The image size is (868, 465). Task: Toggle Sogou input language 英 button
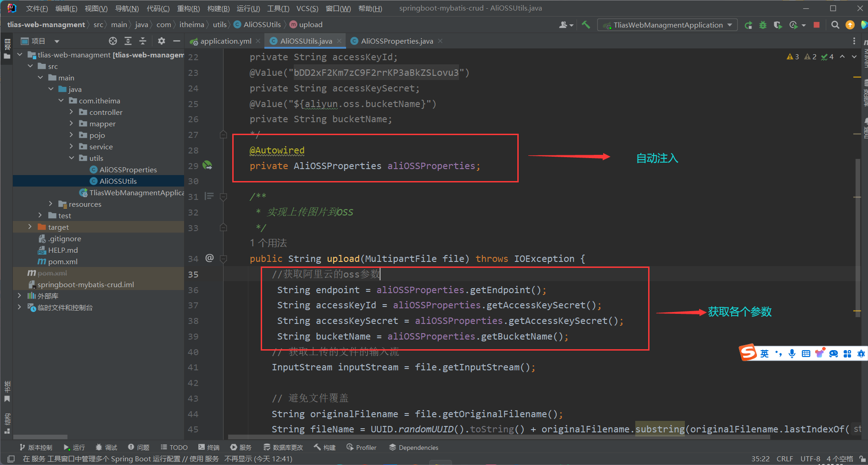tap(764, 353)
